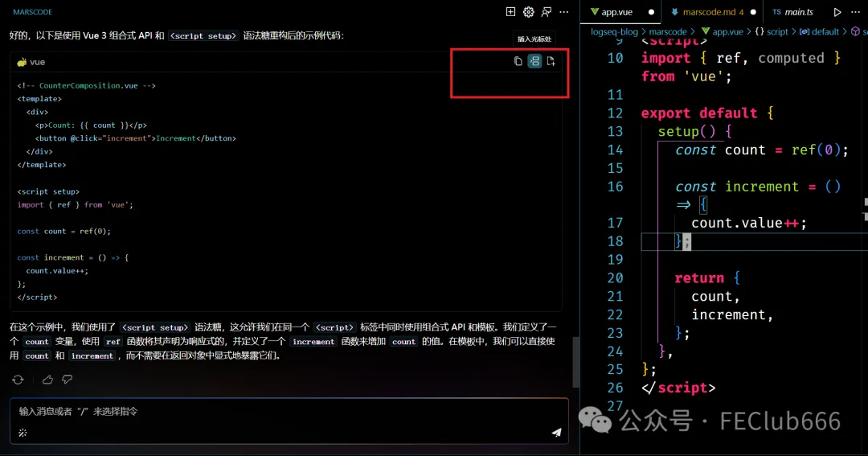Viewport: 868px width, 456px height.
Task: Click 'const count = ref(0);' in editor
Action: tap(762, 150)
